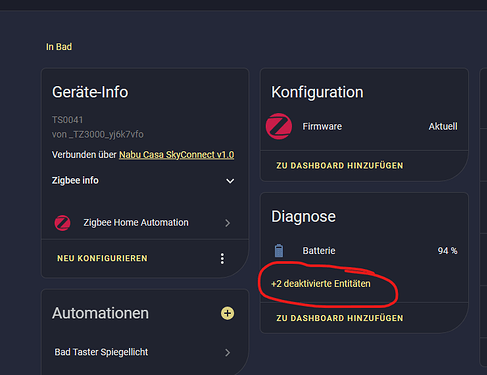Open the Firmware entity row
This screenshot has width=487, height=375.
click(x=364, y=126)
